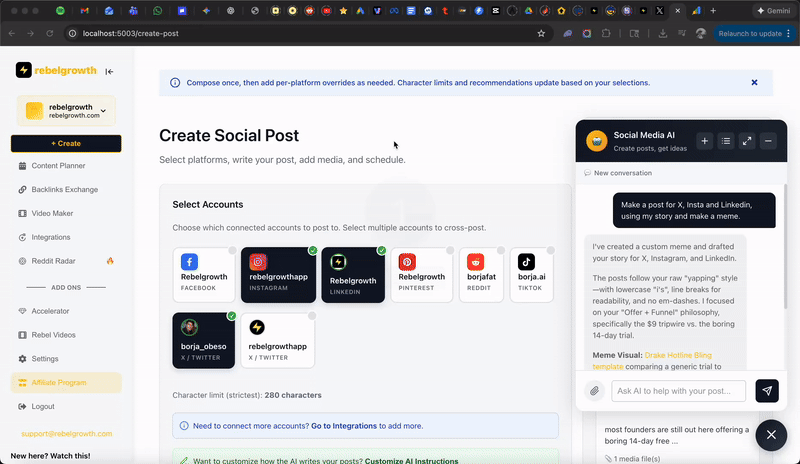Click the Video Maker film icon
Image resolution: width=800 pixels, height=464 pixels.
click(22, 213)
